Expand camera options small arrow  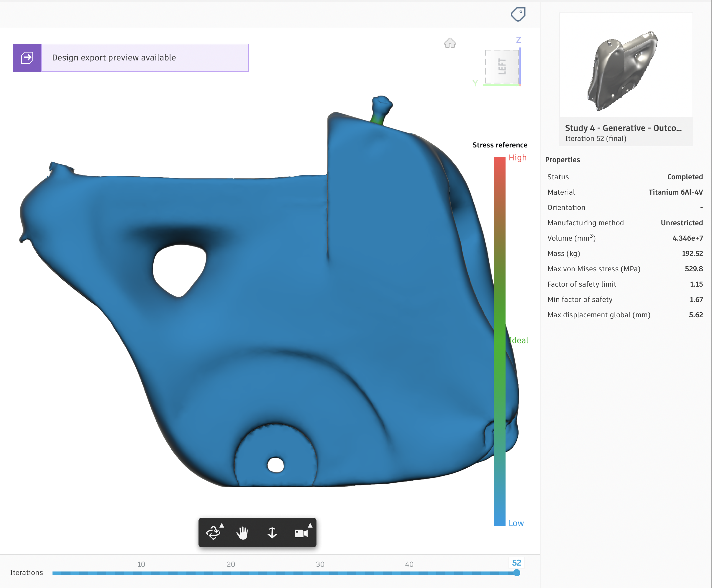[x=310, y=525]
